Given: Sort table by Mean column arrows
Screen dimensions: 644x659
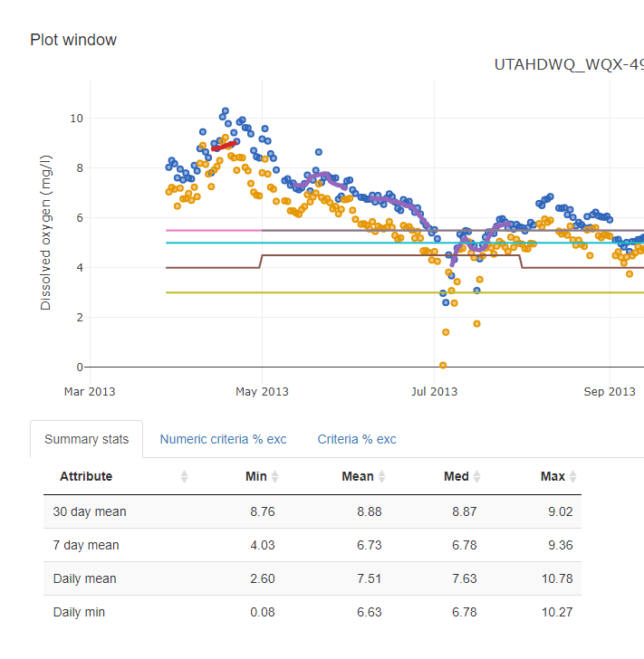Looking at the screenshot, I should coord(381,477).
